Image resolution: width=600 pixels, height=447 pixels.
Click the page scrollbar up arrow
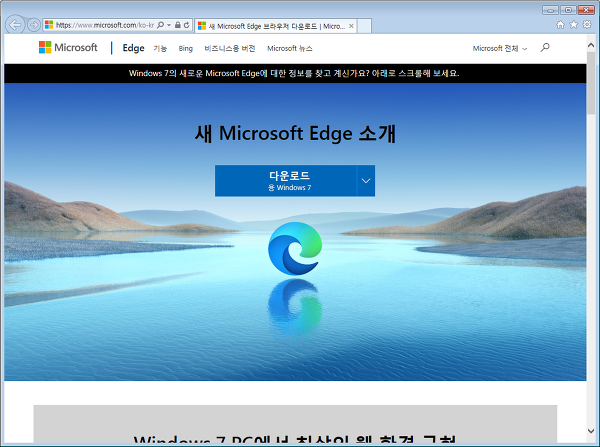(591, 45)
